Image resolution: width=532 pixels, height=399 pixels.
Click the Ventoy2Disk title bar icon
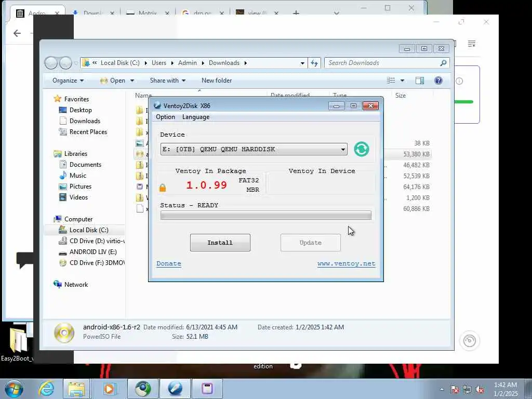click(x=157, y=105)
